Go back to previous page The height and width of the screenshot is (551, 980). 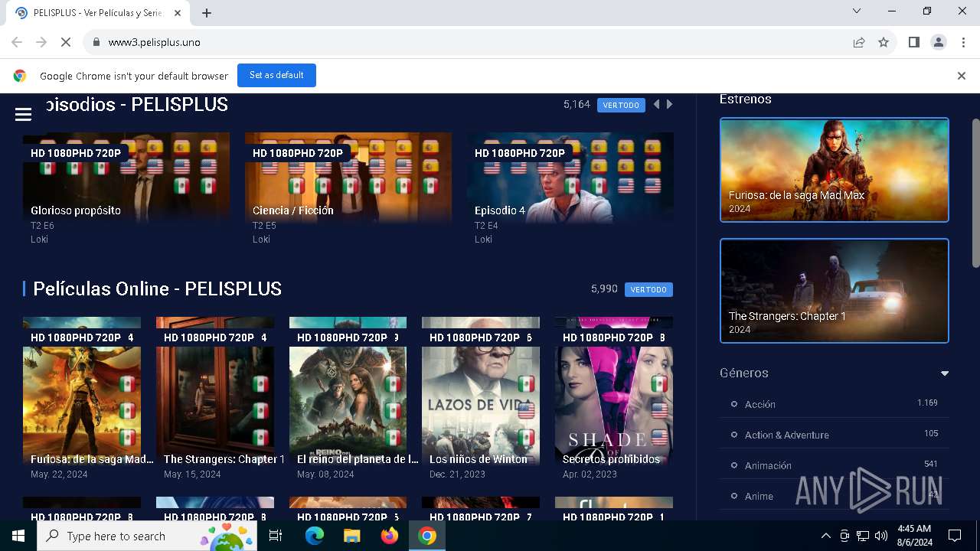[x=17, y=43]
